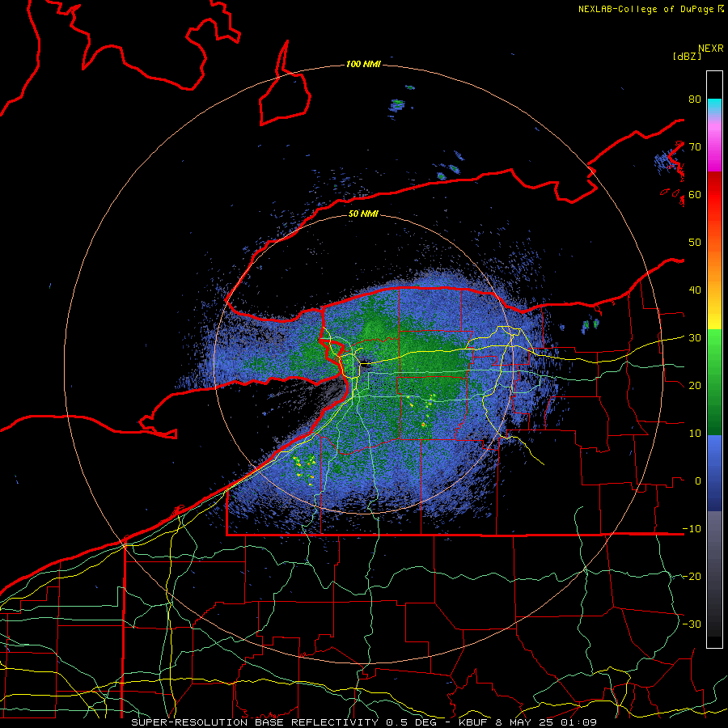Click the -20 value on the dBZ scale
Viewport: 728px width, 728px height.
(692, 576)
